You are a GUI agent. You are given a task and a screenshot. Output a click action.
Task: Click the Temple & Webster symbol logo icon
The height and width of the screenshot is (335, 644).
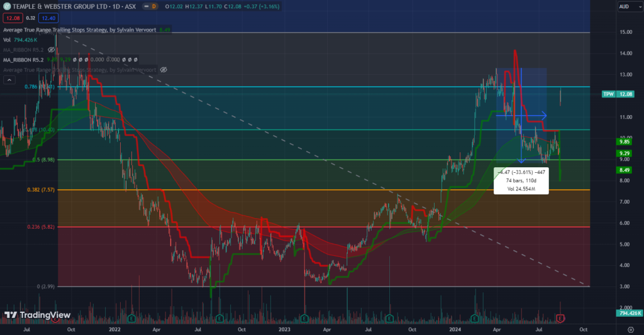(x=7, y=7)
